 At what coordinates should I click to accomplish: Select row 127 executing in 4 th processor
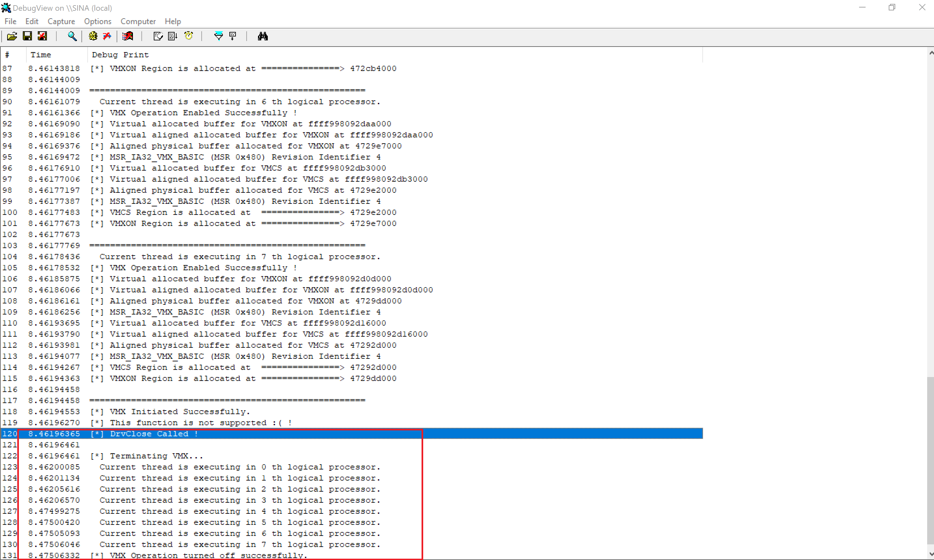352,511
